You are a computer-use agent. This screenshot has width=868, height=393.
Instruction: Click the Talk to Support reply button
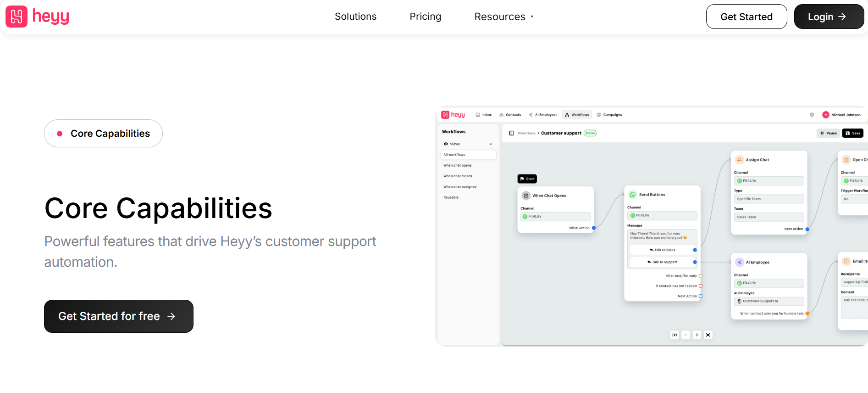pos(662,262)
